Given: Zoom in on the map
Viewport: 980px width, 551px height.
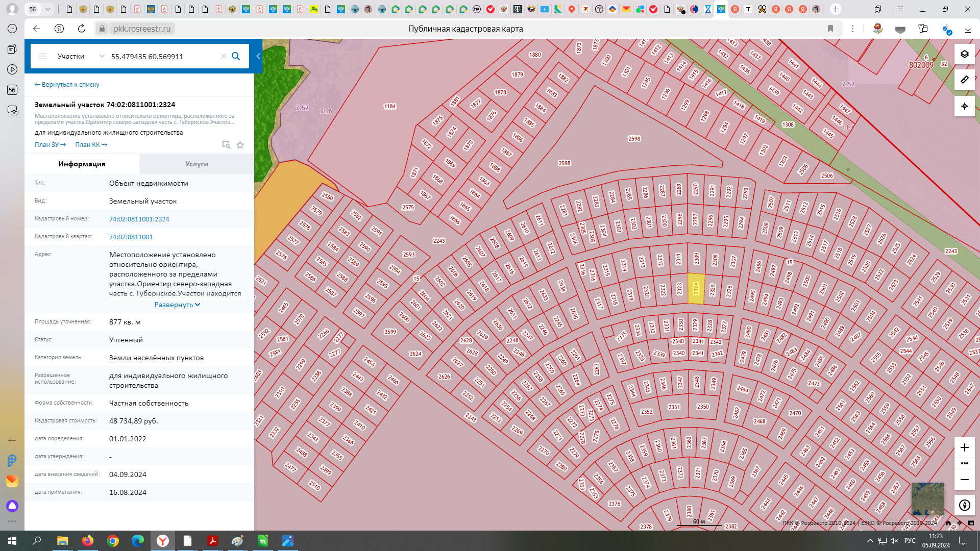Looking at the screenshot, I should coord(964,447).
